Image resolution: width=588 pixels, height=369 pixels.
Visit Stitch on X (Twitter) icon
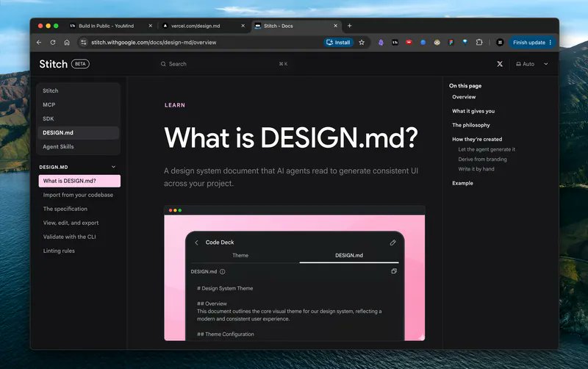pos(500,64)
